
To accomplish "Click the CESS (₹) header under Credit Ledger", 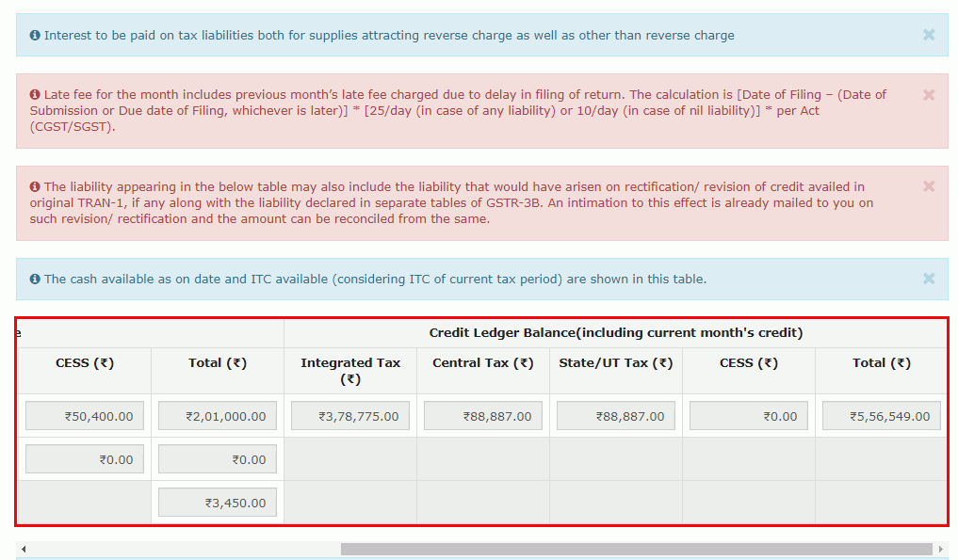I will click(x=749, y=362).
